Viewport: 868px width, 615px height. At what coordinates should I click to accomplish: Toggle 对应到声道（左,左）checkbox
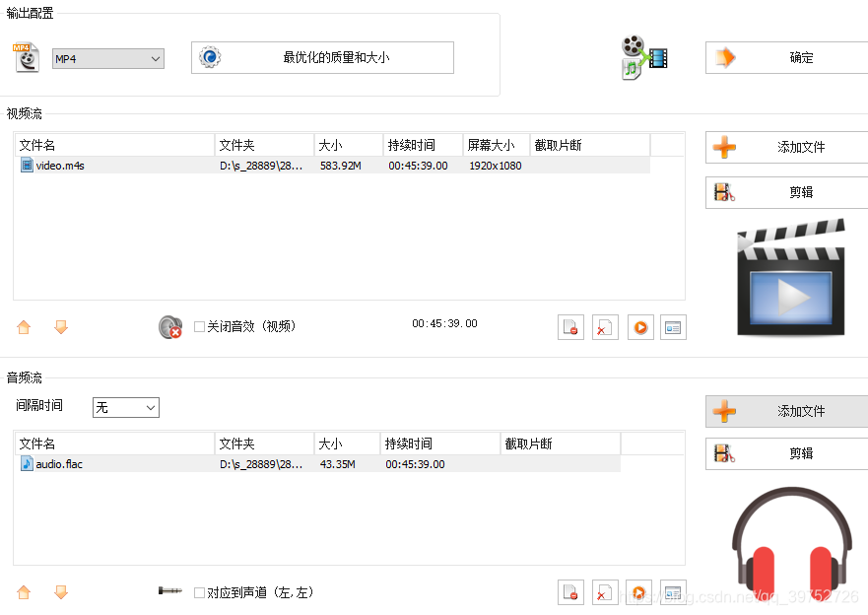[199, 593]
